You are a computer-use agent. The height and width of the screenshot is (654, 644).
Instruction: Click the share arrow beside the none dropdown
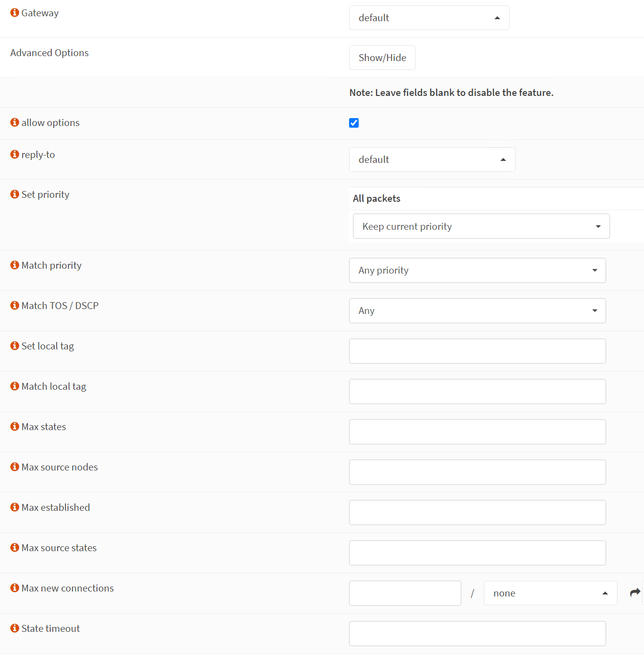click(x=635, y=592)
